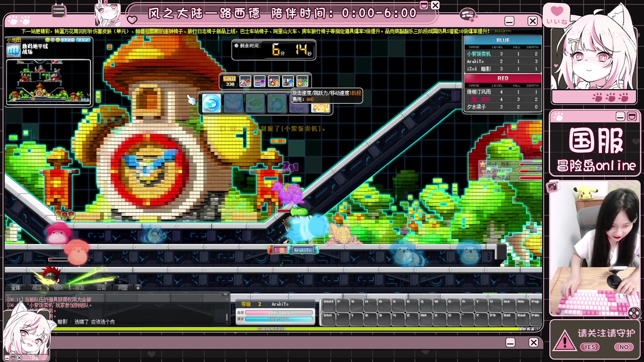Click the BULLETIN label beside the scrolling notice
This screenshot has height=362, width=644.
(503, 31)
